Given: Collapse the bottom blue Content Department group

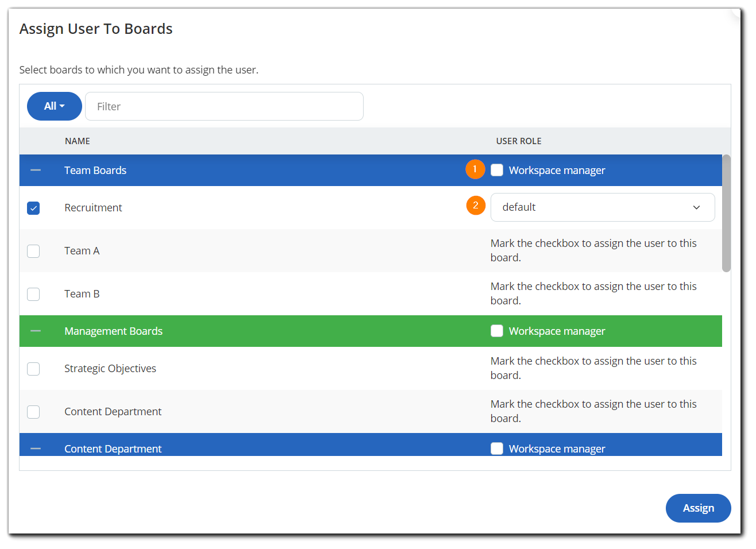Looking at the screenshot, I should click(36, 449).
